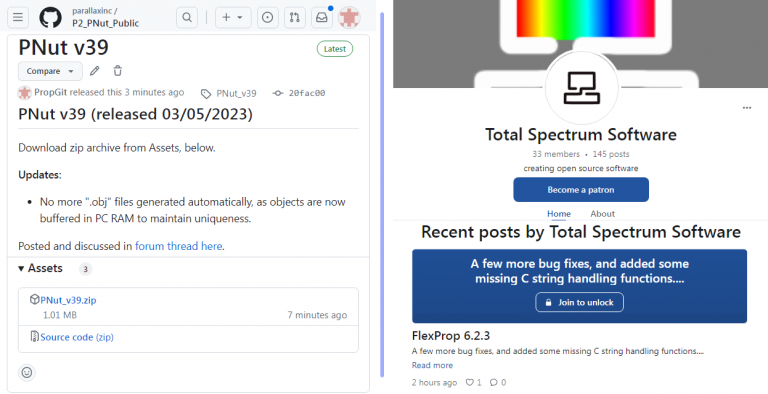Click PNut v39 release title heading
Viewport: 768px width, 394px height.
64,48
